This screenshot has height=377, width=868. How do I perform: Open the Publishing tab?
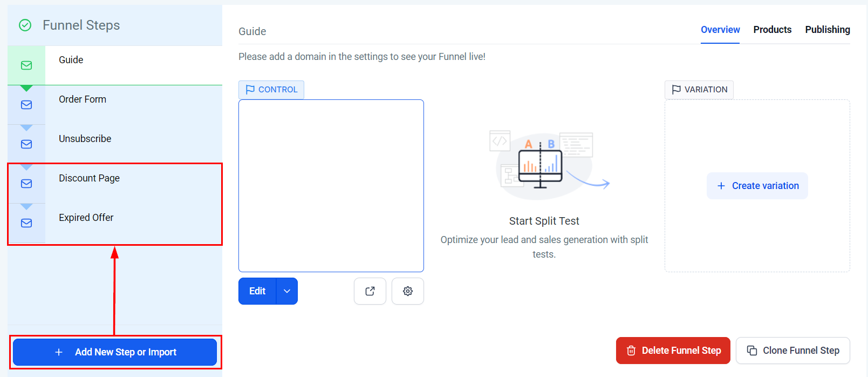click(x=827, y=30)
